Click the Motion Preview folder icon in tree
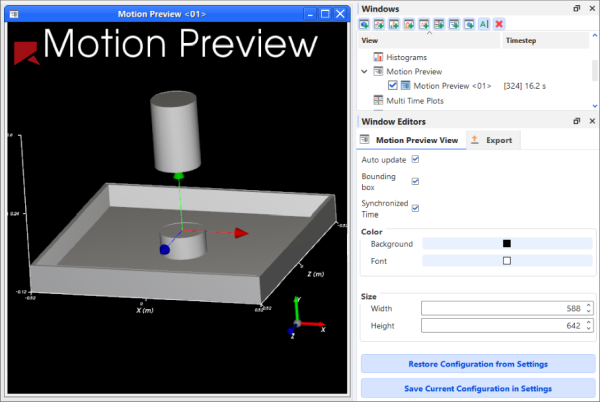The height and width of the screenshot is (402, 600). point(378,71)
